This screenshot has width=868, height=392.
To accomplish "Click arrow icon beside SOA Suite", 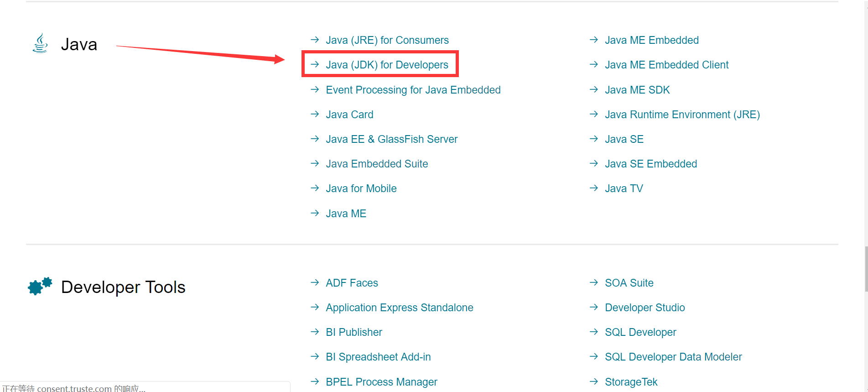I will coord(593,282).
